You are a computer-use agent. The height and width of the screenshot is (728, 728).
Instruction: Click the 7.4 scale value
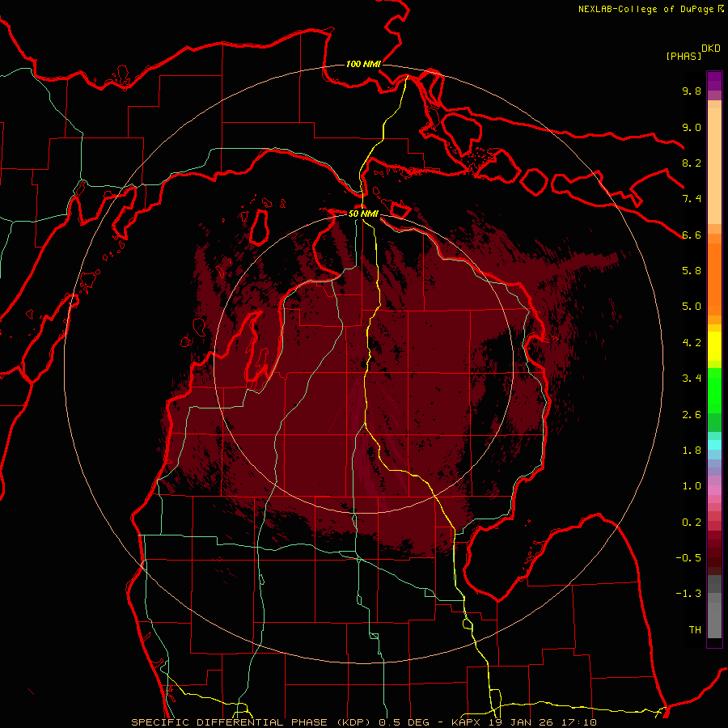692,199
